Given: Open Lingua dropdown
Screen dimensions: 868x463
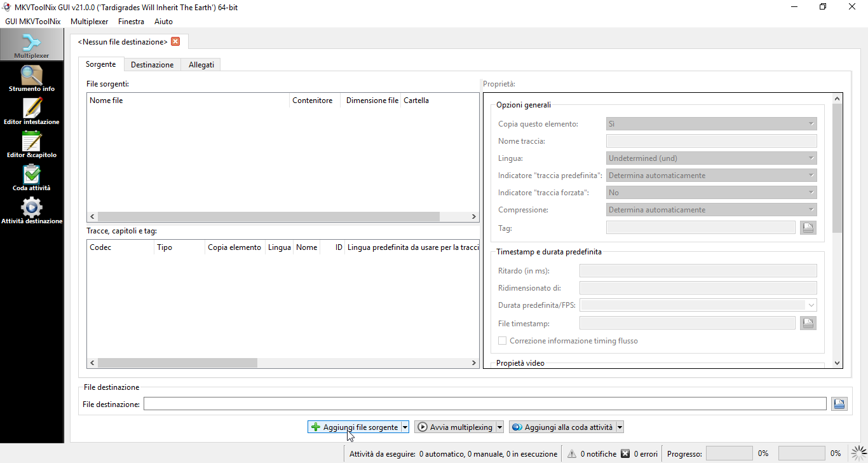Looking at the screenshot, I should click(712, 158).
